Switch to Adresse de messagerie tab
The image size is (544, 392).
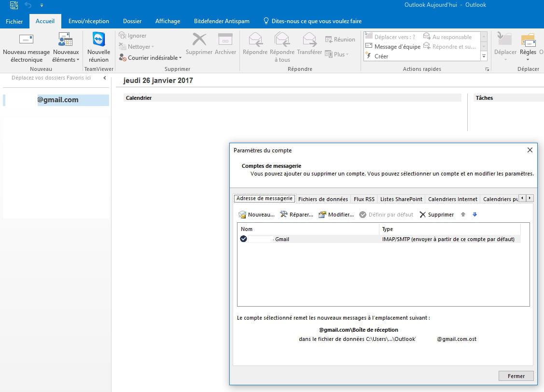coord(265,199)
